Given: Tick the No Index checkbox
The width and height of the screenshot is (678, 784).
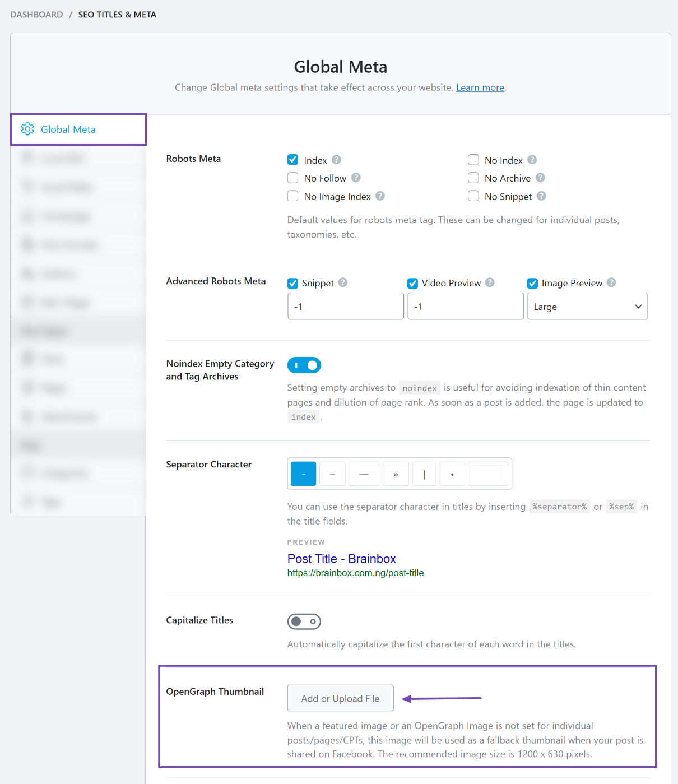Looking at the screenshot, I should pyautogui.click(x=473, y=160).
